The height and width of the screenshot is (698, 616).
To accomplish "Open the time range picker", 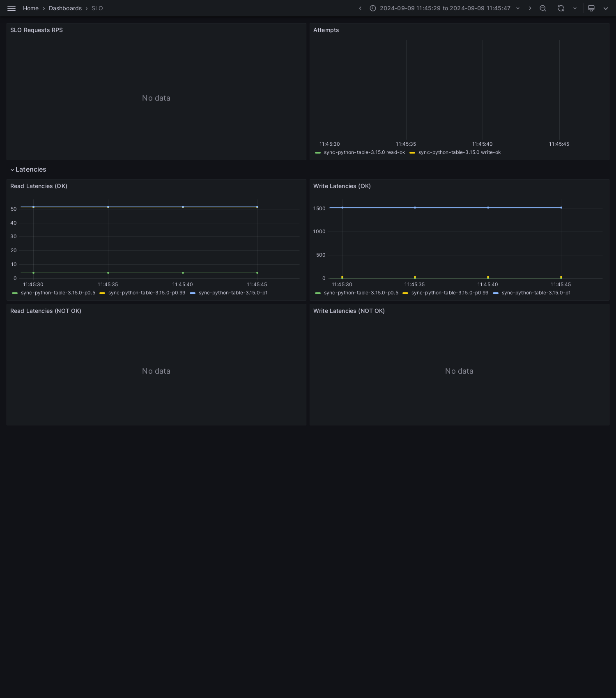I will click(445, 8).
